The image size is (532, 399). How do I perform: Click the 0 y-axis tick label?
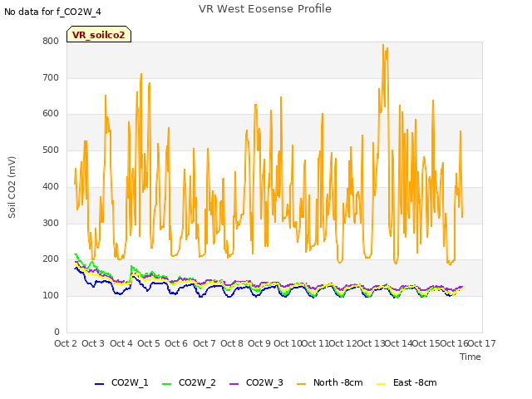click(x=57, y=332)
